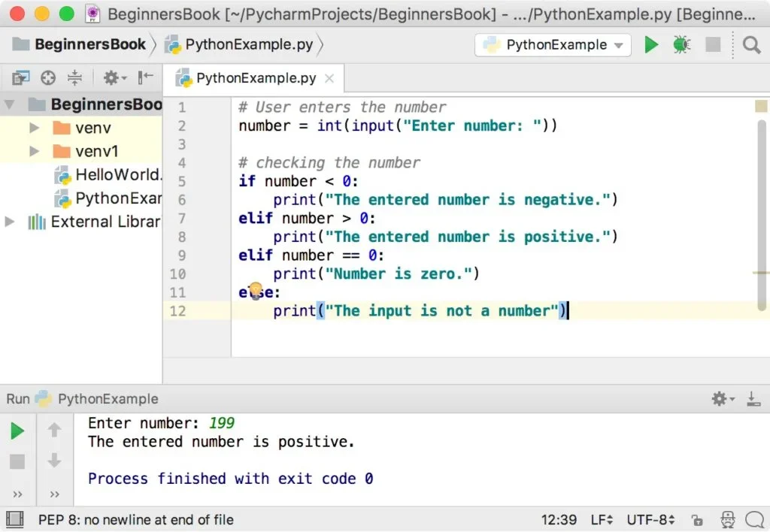Image resolution: width=770 pixels, height=532 pixels.
Task: Click the yellow inspection indicator in the editor's top-right corner
Action: click(x=761, y=106)
